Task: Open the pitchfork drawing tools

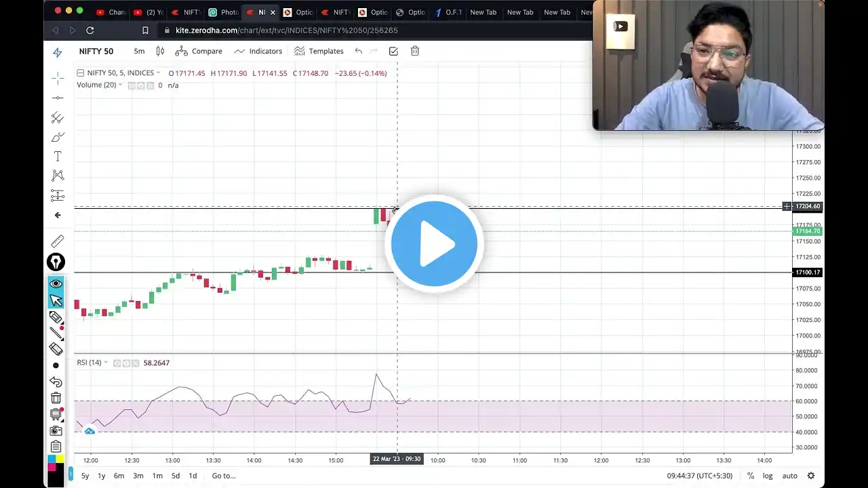Action: [58, 118]
